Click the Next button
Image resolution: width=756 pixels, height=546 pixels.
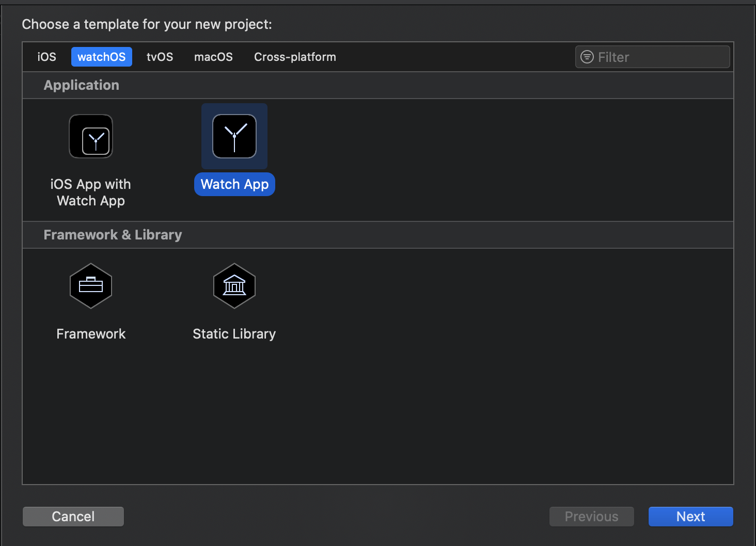[x=690, y=517]
